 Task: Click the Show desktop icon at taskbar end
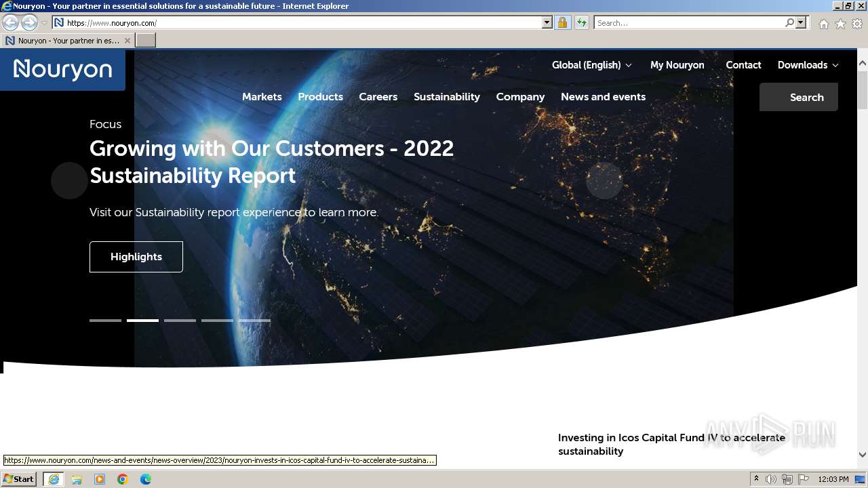coord(860,479)
